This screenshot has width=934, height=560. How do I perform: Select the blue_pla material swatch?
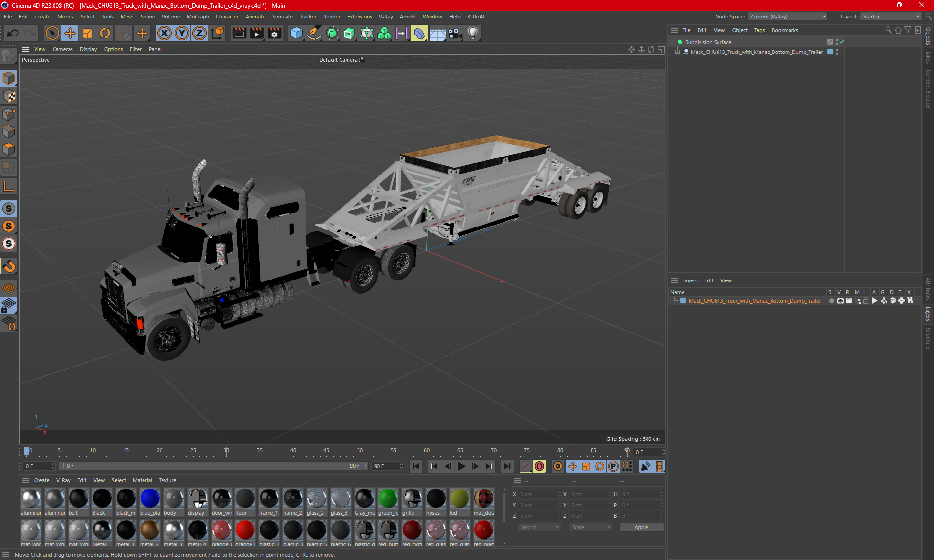150,502
